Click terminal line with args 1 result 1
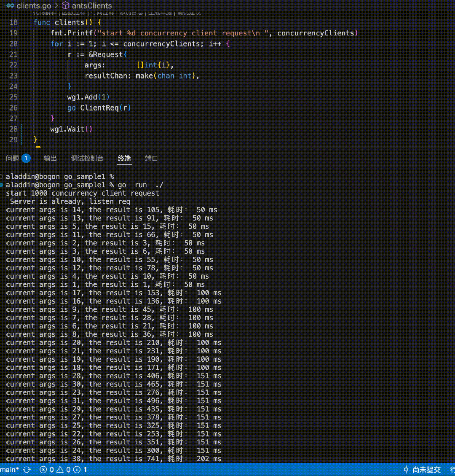 click(x=105, y=285)
